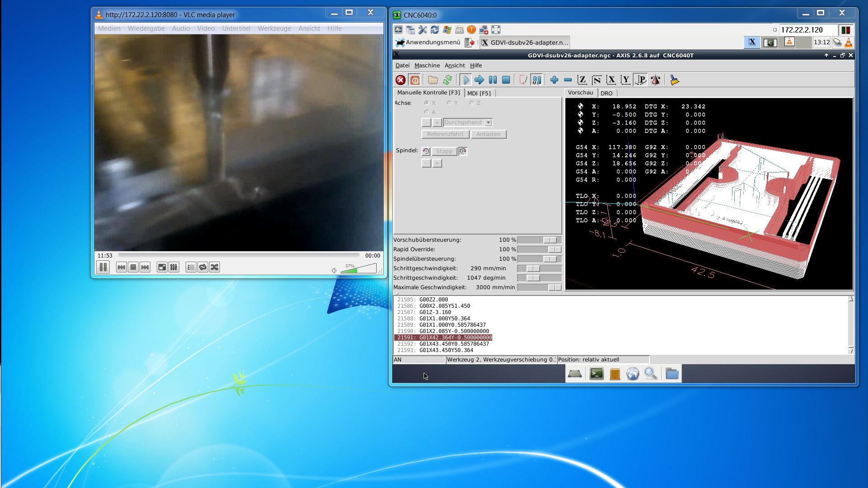Pause playback in VLC media player
This screenshot has width=868, height=488.
click(x=103, y=267)
